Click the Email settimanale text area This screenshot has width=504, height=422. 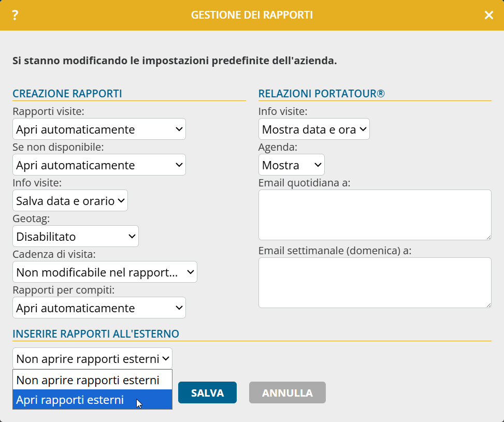(375, 283)
